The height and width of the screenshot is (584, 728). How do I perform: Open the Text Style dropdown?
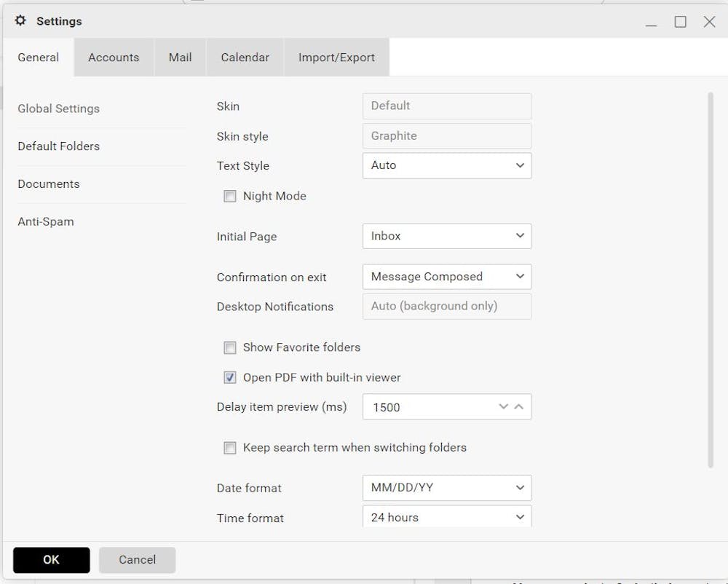(x=446, y=165)
